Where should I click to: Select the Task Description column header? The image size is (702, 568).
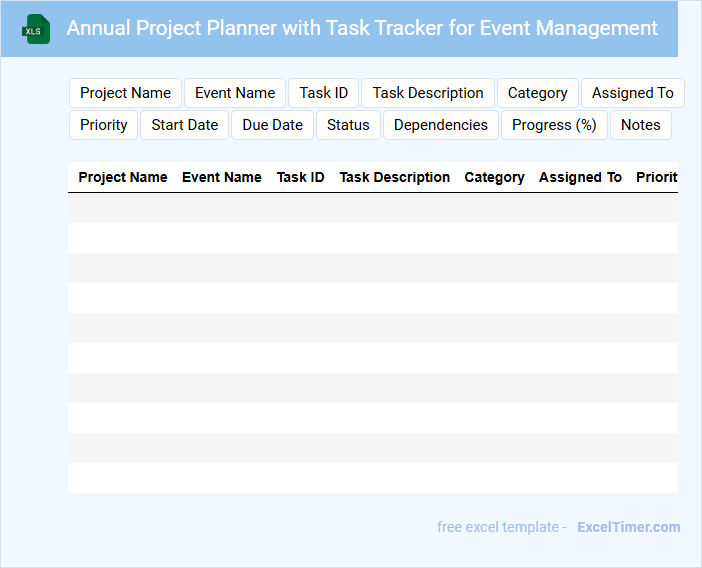point(395,177)
